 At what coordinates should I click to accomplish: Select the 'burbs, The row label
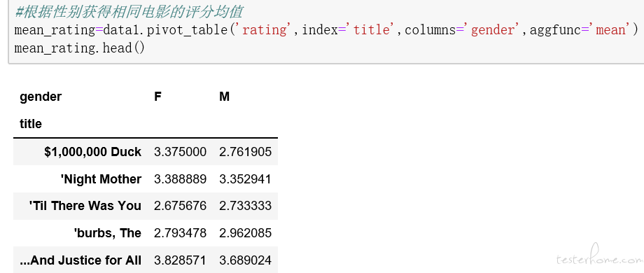tap(108, 233)
